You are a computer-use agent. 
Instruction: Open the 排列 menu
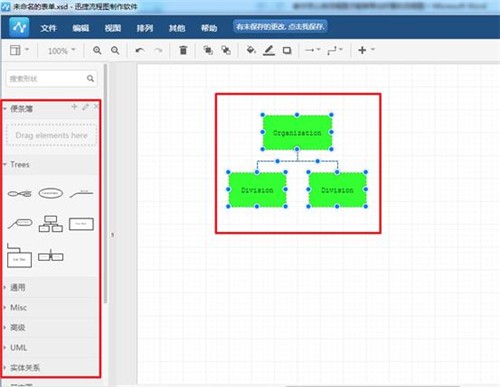click(x=145, y=28)
